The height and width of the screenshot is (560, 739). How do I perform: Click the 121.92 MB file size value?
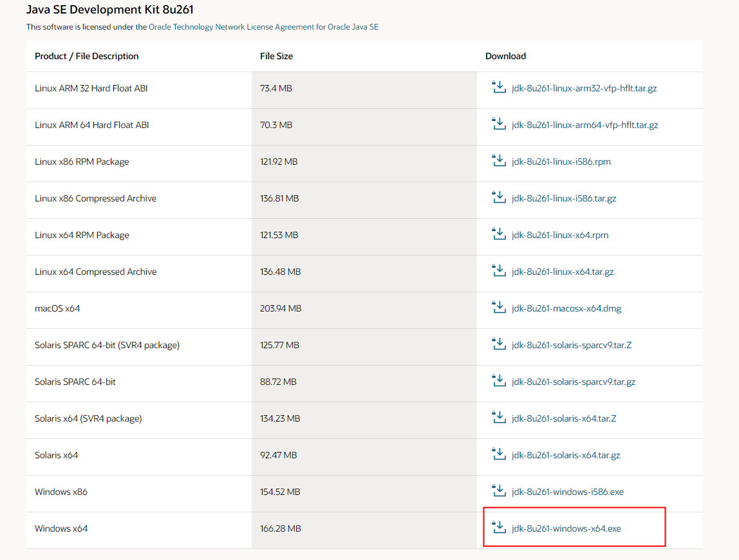click(279, 162)
